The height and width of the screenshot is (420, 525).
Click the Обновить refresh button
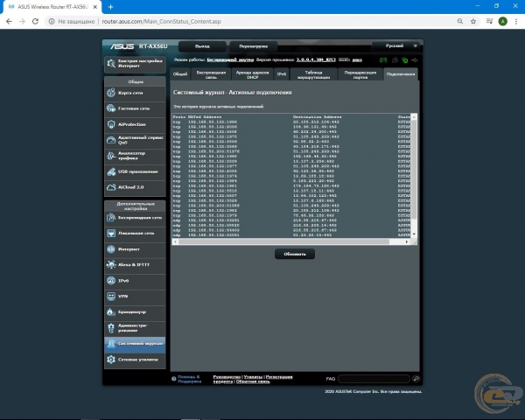click(x=295, y=254)
